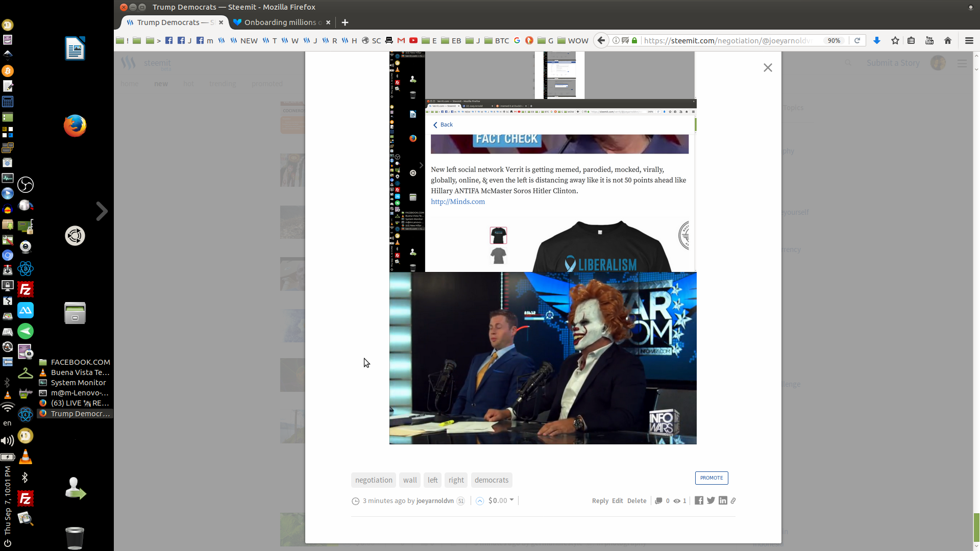
Task: Show bookmarks list icon
Action: pos(911,40)
